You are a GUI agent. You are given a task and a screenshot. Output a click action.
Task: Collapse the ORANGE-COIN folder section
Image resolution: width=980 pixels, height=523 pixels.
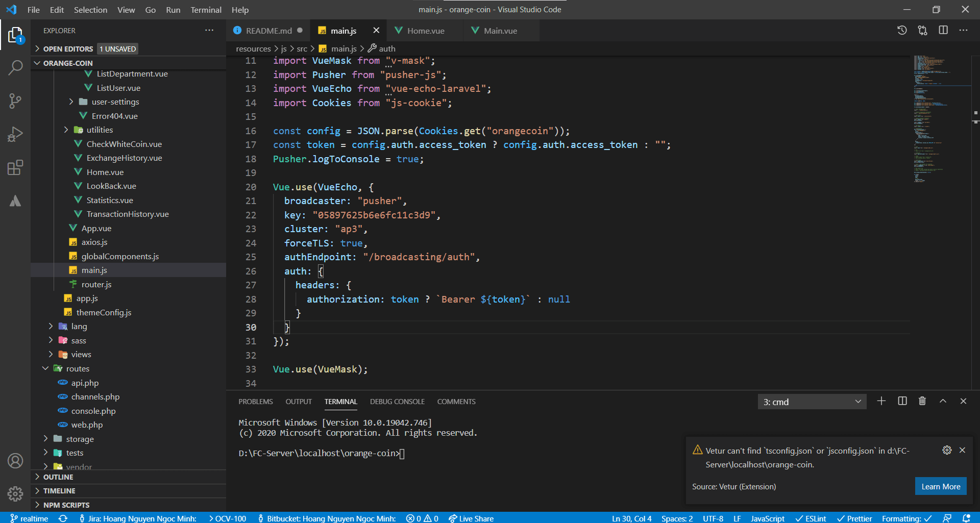(68, 63)
